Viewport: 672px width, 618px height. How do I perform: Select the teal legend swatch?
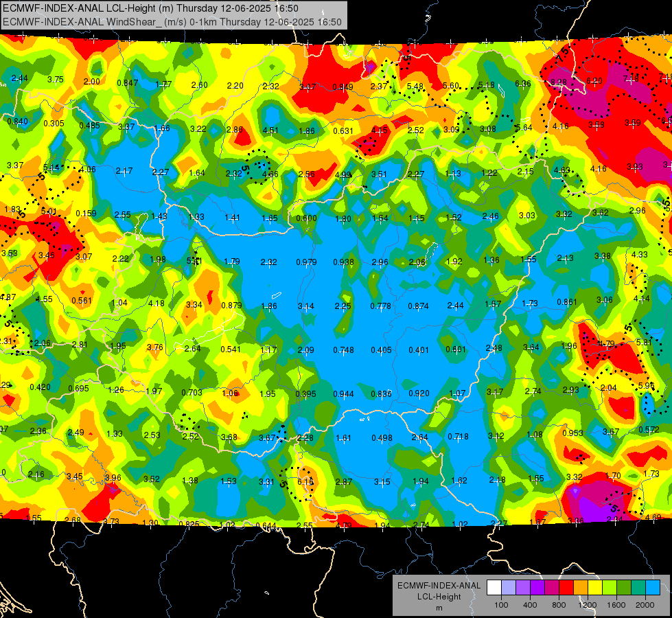(638, 587)
